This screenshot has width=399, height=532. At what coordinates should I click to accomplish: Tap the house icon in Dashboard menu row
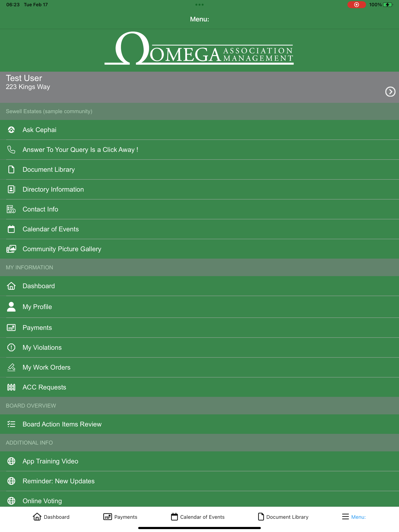(11, 286)
